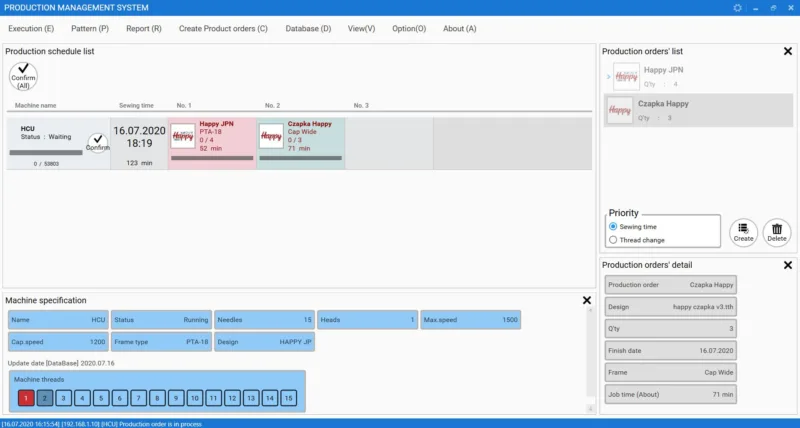Close the Machine specification panel

tap(587, 300)
